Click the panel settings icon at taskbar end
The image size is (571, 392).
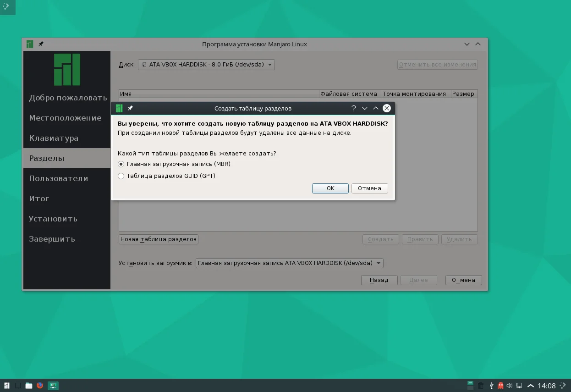(564, 386)
